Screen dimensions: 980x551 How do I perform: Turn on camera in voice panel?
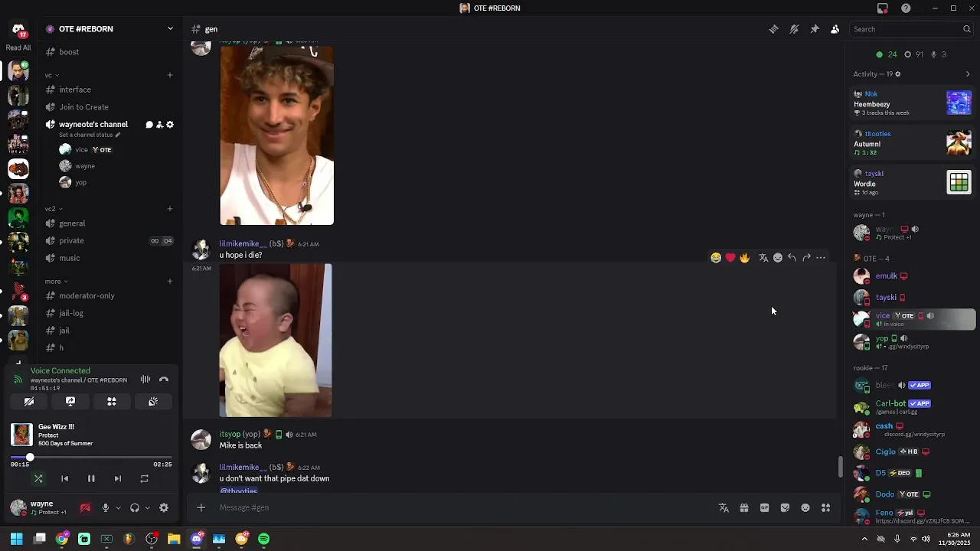tap(29, 402)
